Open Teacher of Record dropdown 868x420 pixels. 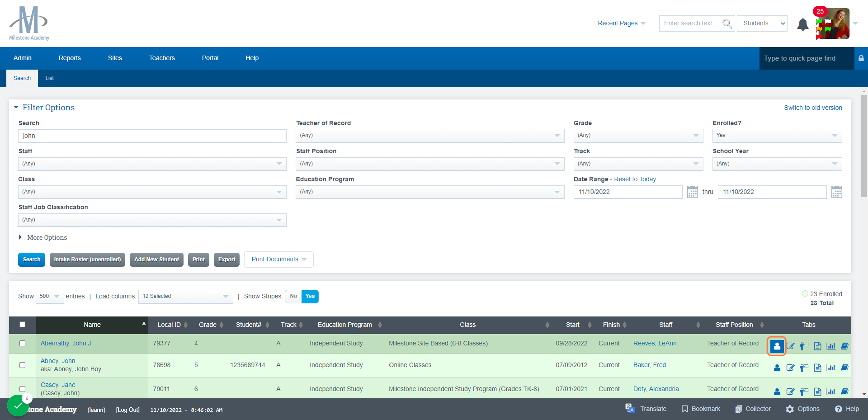[x=430, y=136]
